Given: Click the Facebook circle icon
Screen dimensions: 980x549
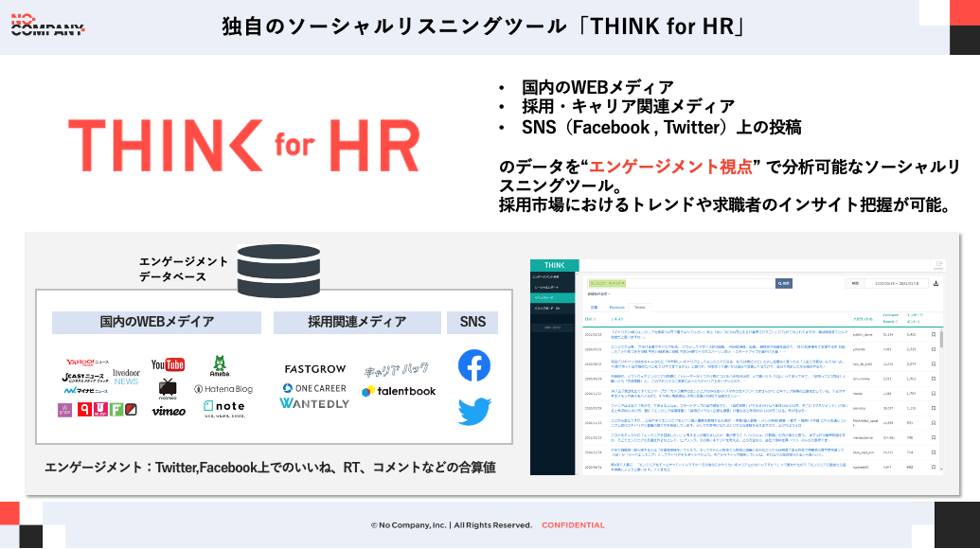Looking at the screenshot, I should (x=474, y=365).
